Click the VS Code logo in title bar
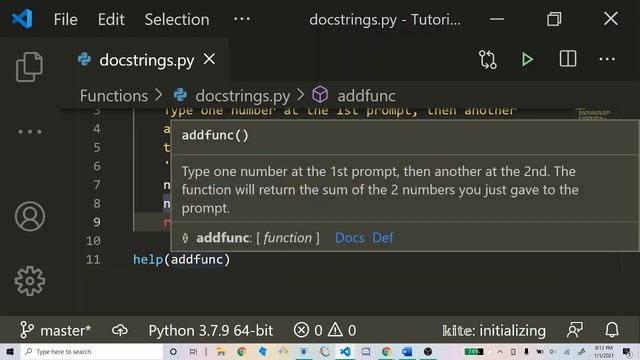This screenshot has height=360, width=640. (x=22, y=19)
